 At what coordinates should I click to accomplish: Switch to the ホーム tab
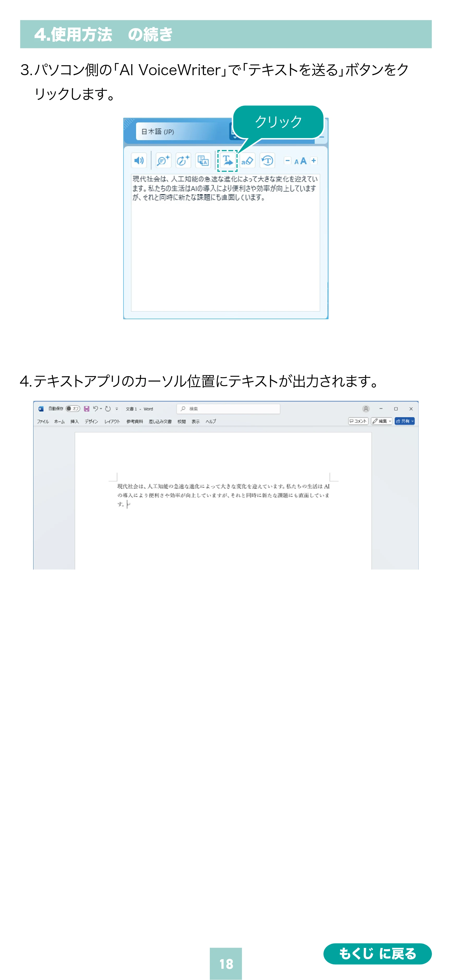59,421
